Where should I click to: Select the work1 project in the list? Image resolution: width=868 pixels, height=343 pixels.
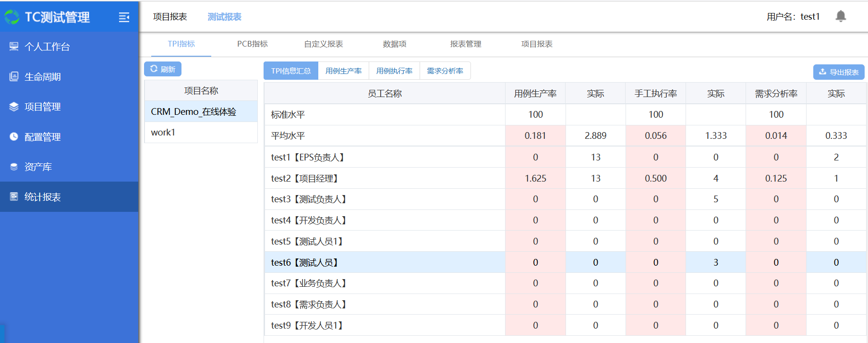(x=163, y=132)
